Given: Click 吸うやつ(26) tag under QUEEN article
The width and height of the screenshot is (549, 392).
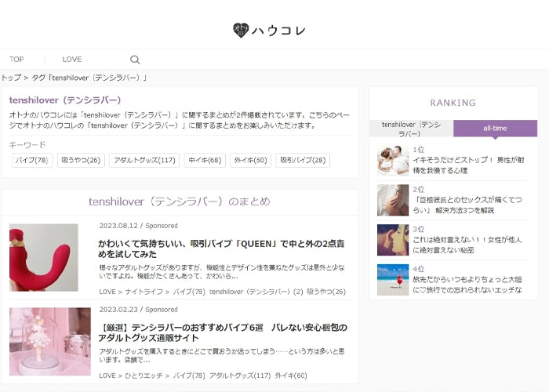Looking at the screenshot, I should tap(326, 292).
